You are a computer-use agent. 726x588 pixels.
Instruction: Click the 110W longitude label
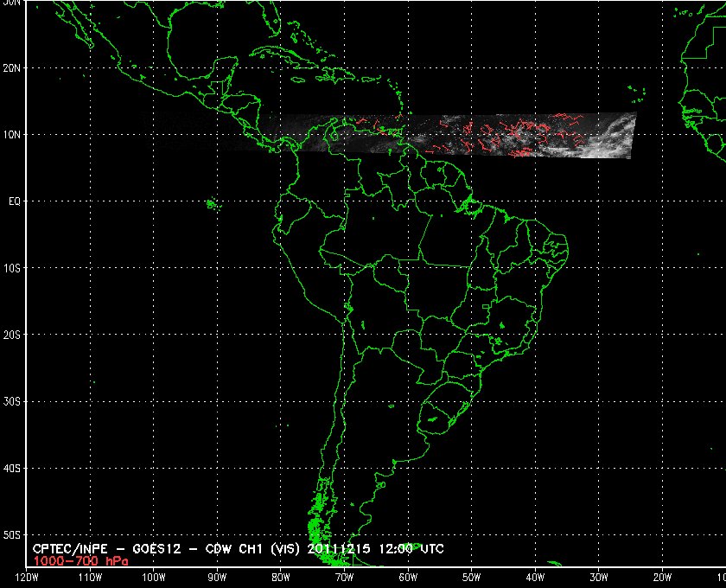click(x=90, y=578)
